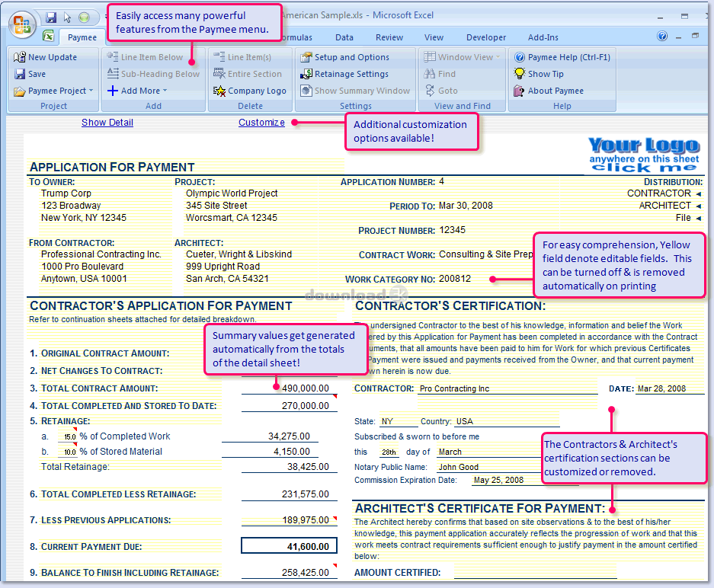Click the Show Detail link

[107, 123]
